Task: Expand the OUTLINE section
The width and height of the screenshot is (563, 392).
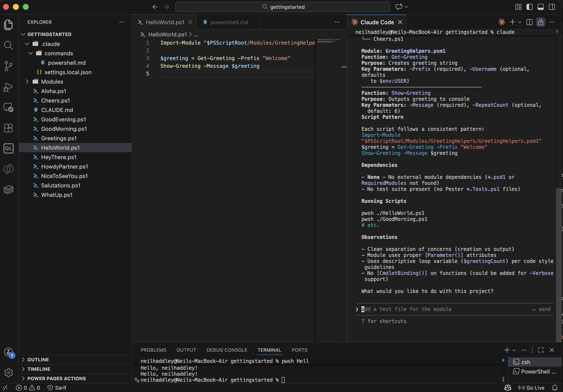Action: [38, 359]
